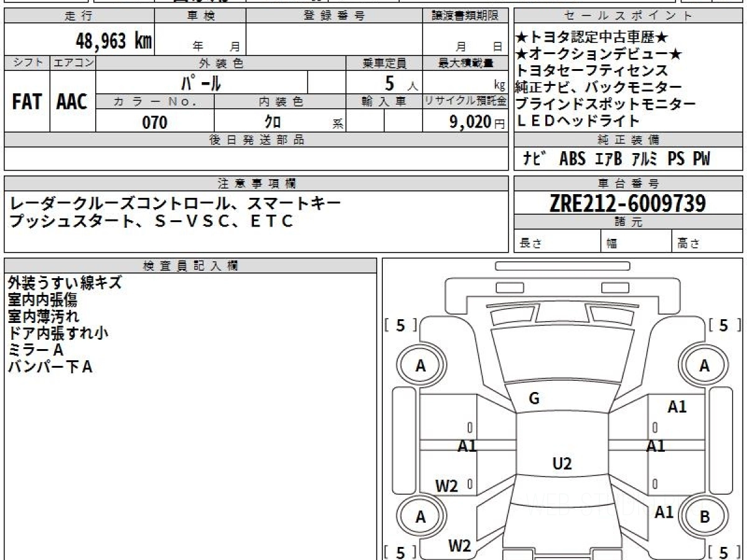Click the 外装色 header cell
747x560 pixels.
(x=221, y=63)
